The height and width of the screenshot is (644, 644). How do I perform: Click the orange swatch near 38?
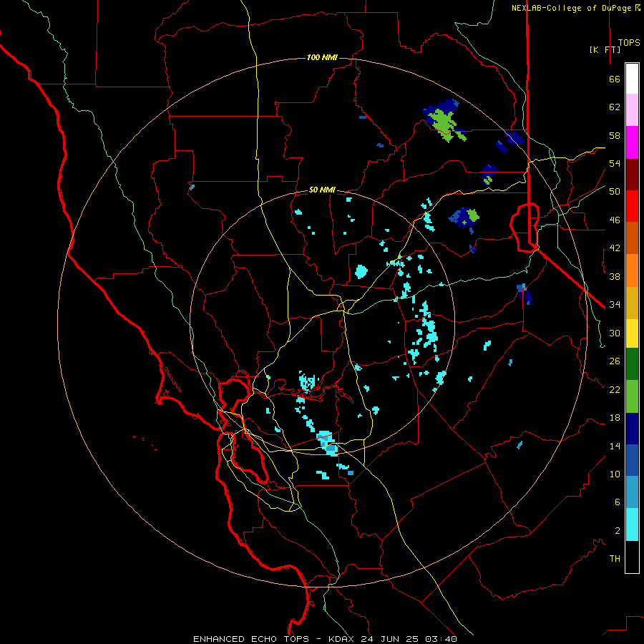(x=632, y=270)
